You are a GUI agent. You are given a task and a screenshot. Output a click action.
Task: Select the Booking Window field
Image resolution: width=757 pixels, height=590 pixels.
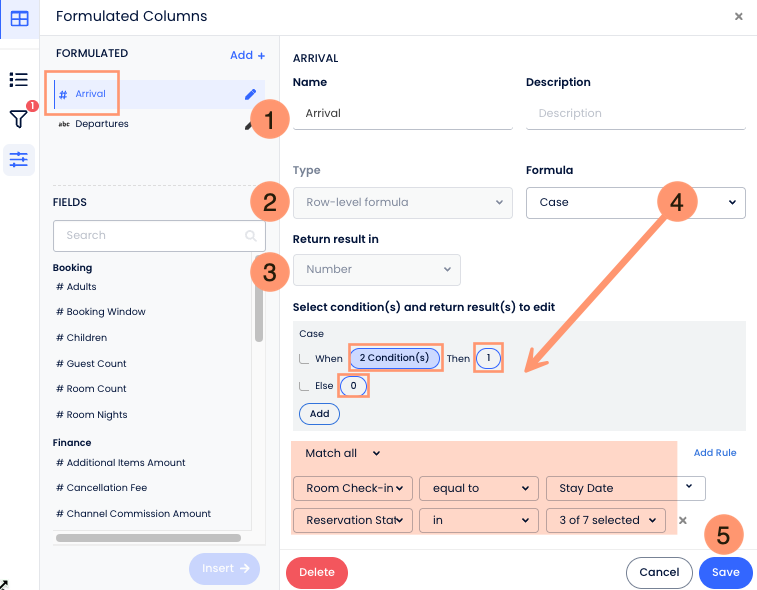click(x=105, y=312)
